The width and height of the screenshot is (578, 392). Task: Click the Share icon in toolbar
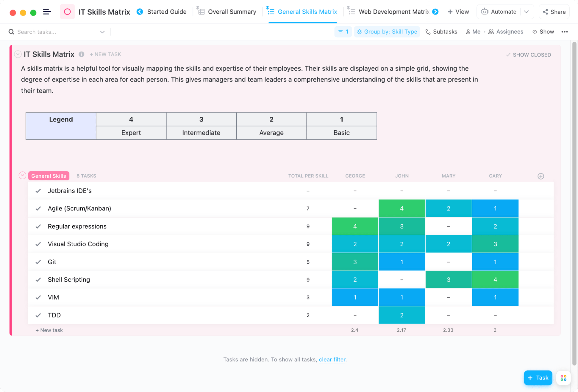(554, 11)
